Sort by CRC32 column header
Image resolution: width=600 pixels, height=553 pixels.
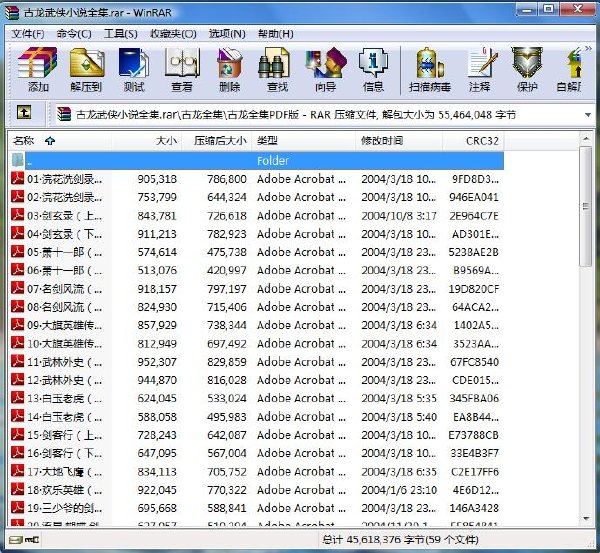pyautogui.click(x=473, y=141)
